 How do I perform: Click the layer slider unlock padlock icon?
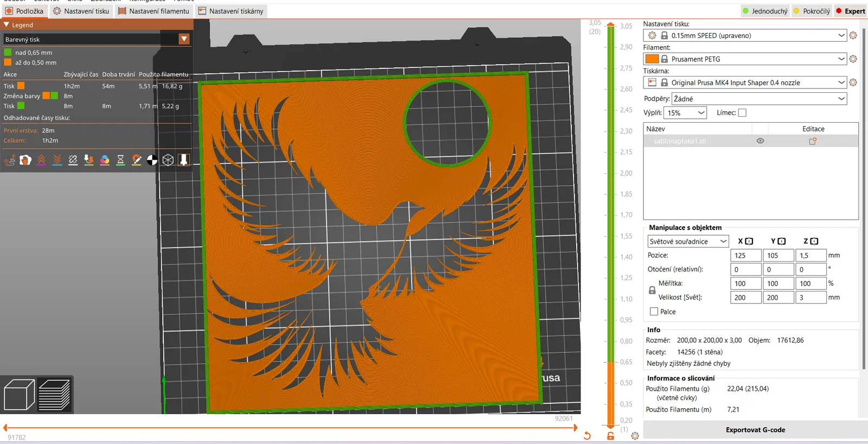pyautogui.click(x=611, y=435)
